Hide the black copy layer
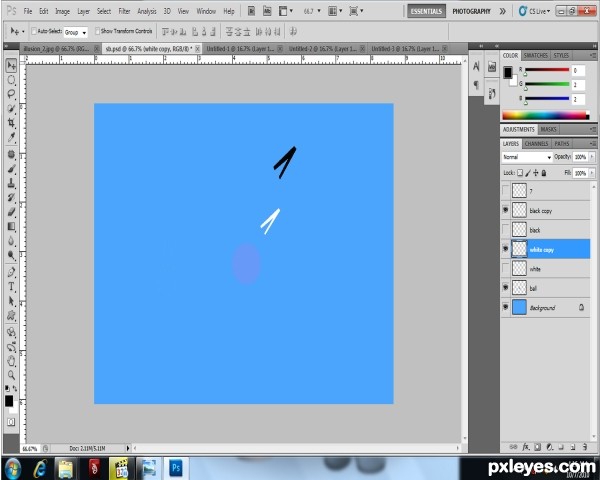 [x=505, y=210]
